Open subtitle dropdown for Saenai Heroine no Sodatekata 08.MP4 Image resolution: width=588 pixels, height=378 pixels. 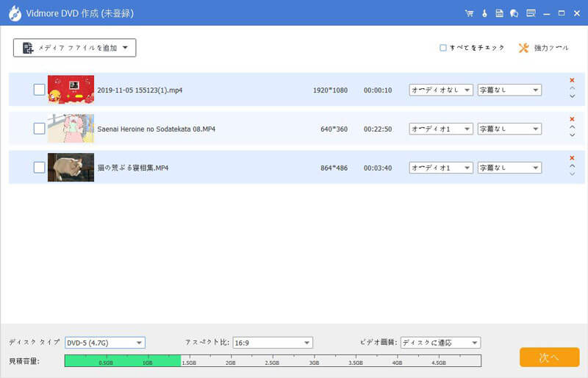[x=509, y=129]
